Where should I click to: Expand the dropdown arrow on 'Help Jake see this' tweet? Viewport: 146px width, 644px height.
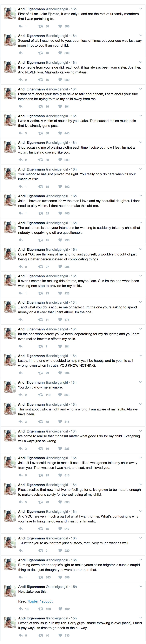pyautogui.click(x=140, y=587)
